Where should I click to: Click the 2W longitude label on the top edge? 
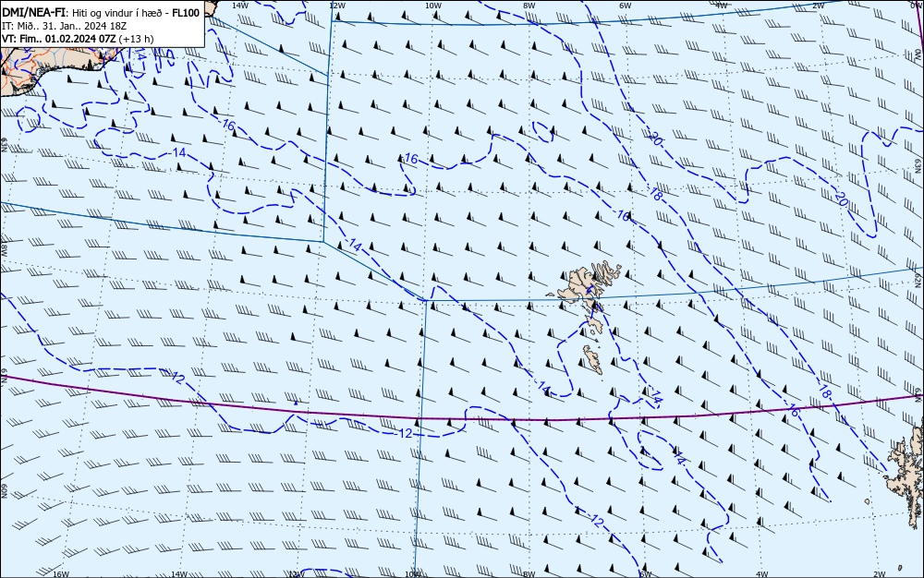point(818,6)
